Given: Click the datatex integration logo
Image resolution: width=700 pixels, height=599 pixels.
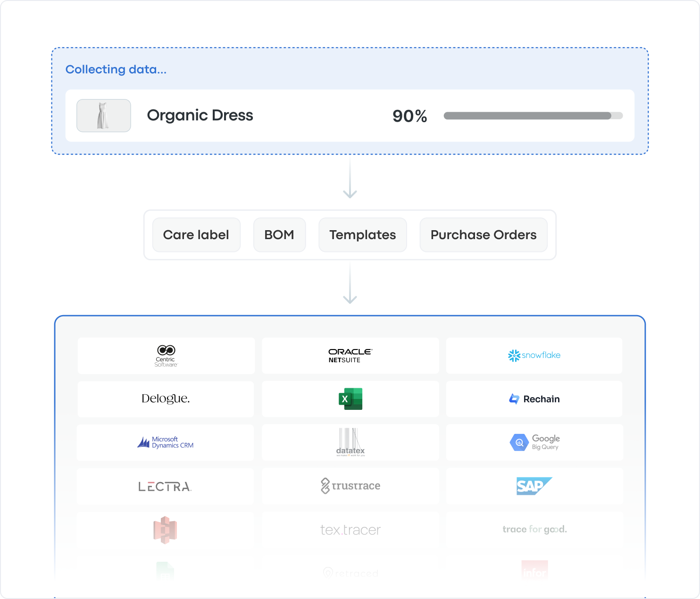Looking at the screenshot, I should 350,442.
